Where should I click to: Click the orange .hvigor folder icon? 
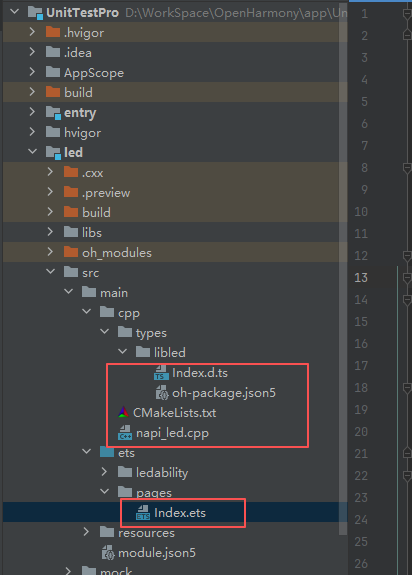(x=53, y=32)
